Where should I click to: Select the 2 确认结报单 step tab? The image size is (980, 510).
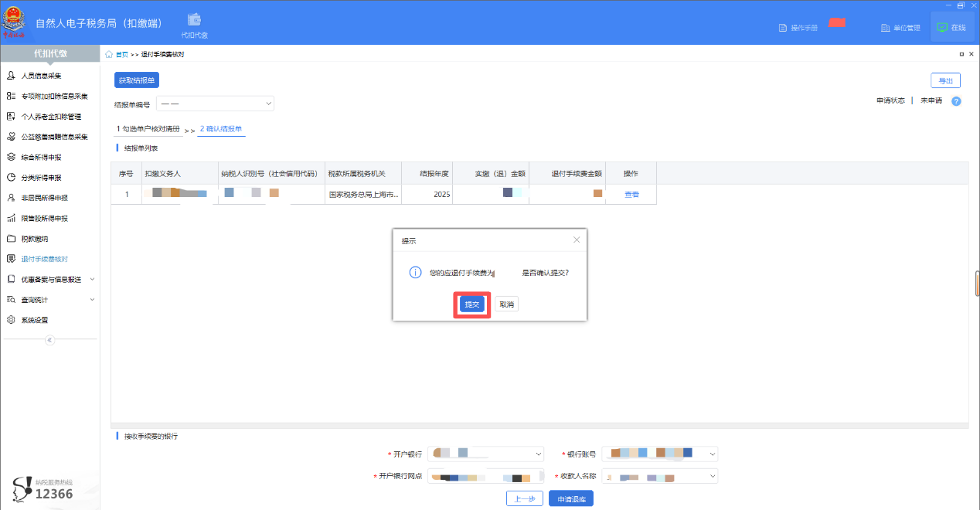click(221, 129)
